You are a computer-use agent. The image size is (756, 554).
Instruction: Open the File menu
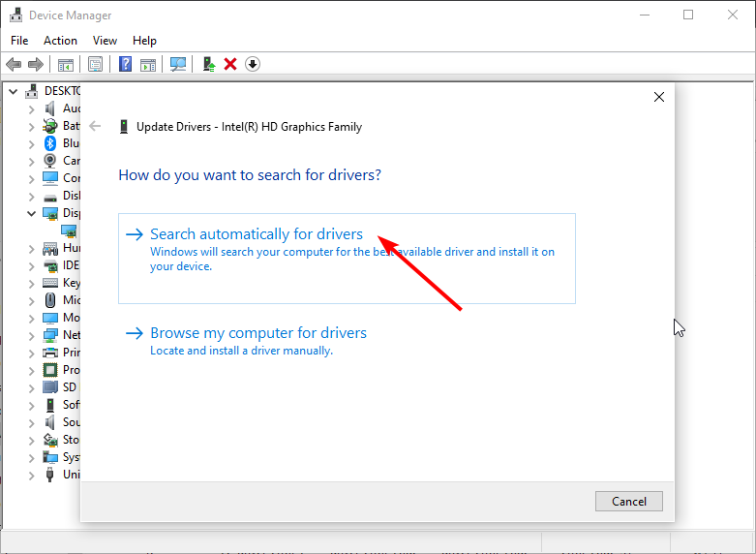coord(19,41)
